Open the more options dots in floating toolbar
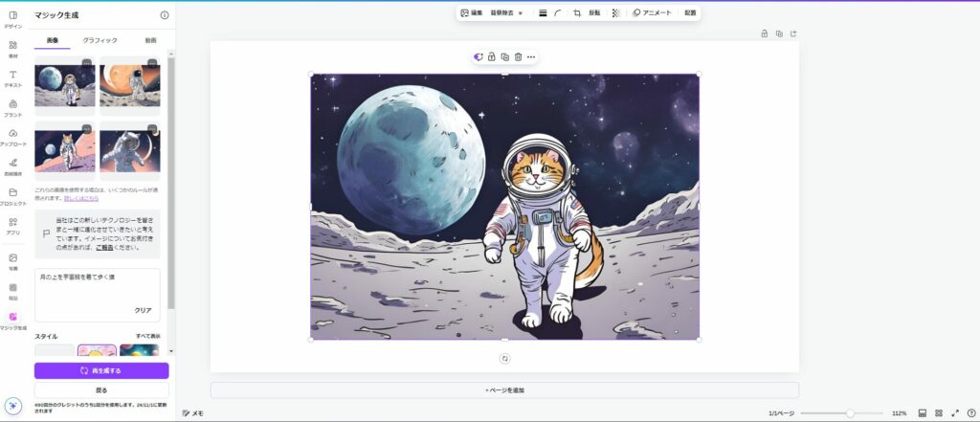 (531, 56)
